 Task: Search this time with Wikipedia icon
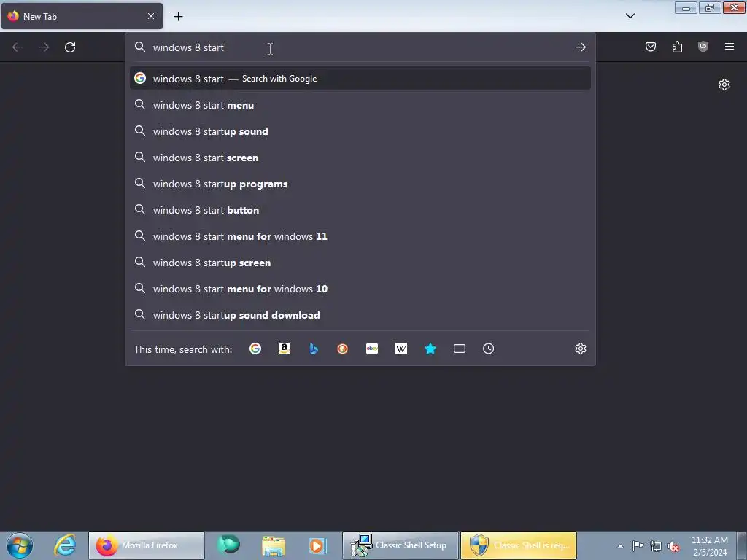(401, 349)
